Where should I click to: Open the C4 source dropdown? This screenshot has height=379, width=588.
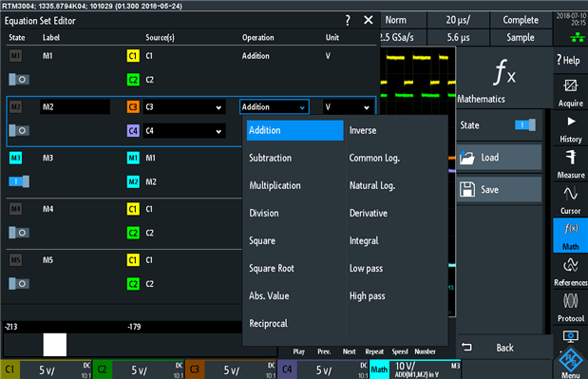point(184,131)
